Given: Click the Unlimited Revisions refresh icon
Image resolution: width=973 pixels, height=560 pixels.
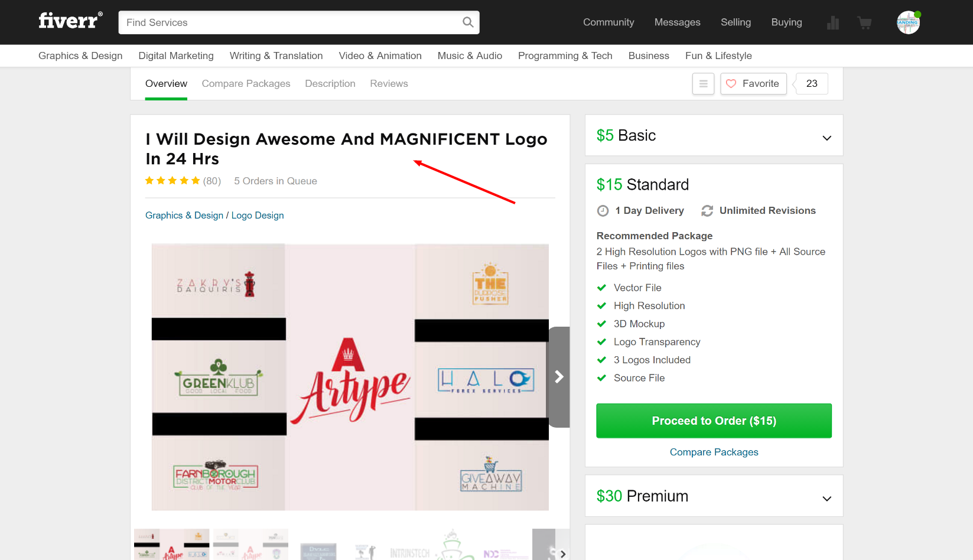Looking at the screenshot, I should click(x=707, y=211).
